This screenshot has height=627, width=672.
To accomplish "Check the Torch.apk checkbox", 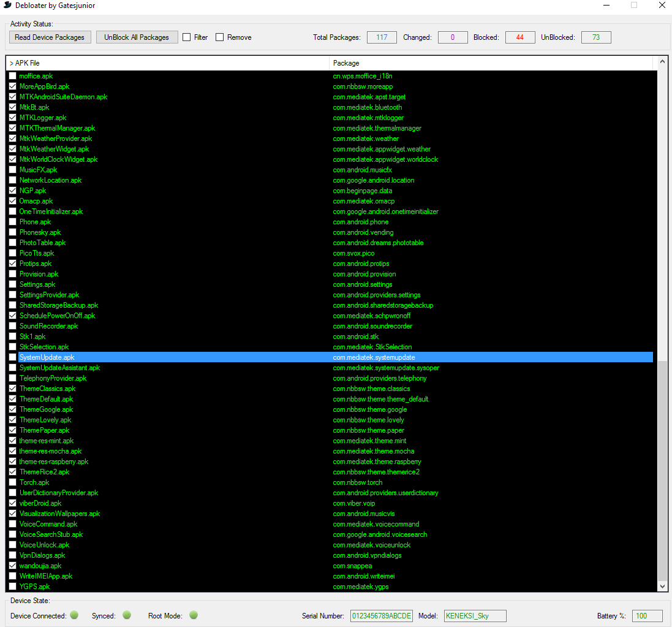I will [x=12, y=482].
